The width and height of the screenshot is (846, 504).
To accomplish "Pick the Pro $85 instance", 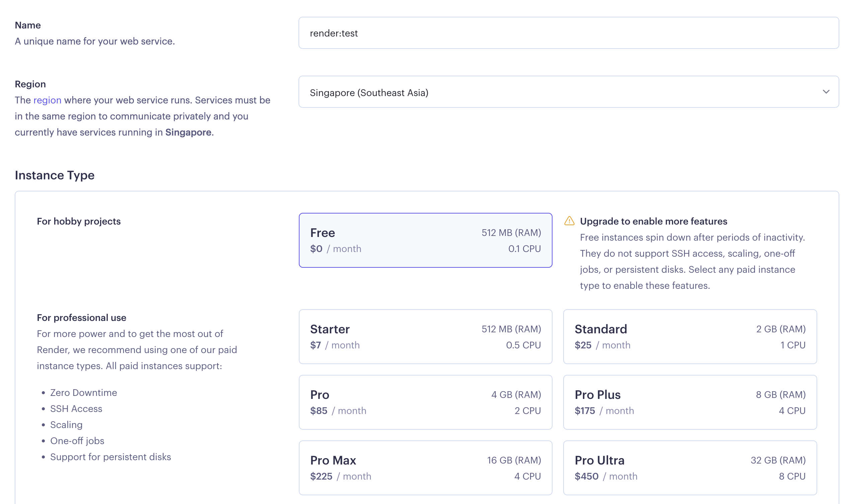I will [x=425, y=402].
